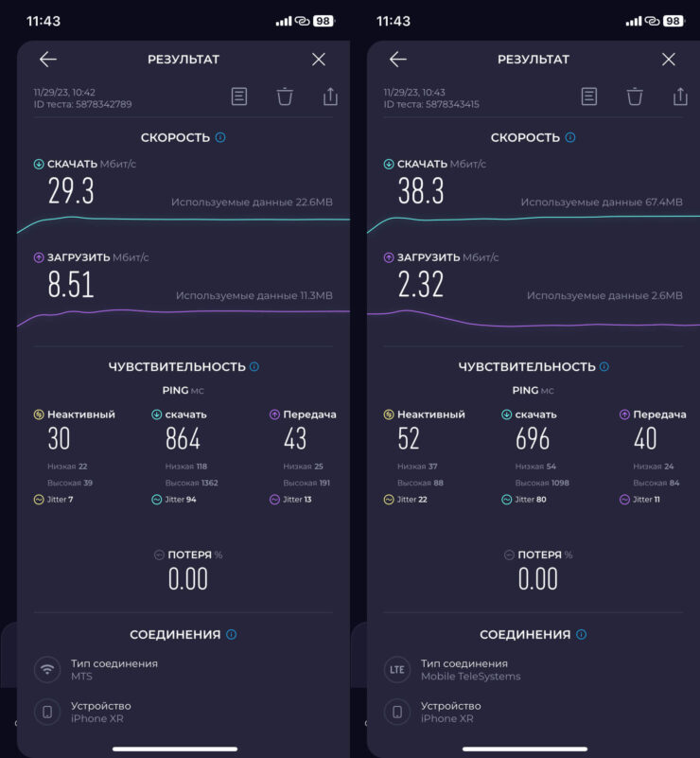Tap 29.3 download speed value

click(x=72, y=192)
